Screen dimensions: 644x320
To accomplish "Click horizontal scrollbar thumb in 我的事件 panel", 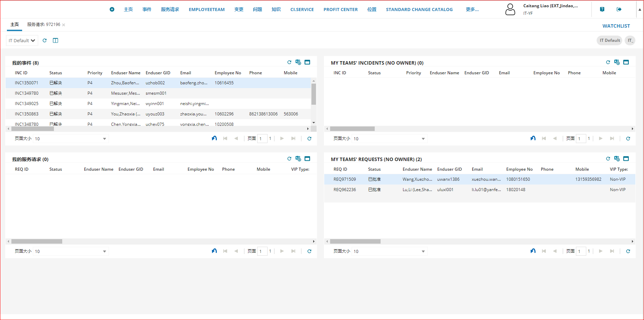I will [32, 129].
